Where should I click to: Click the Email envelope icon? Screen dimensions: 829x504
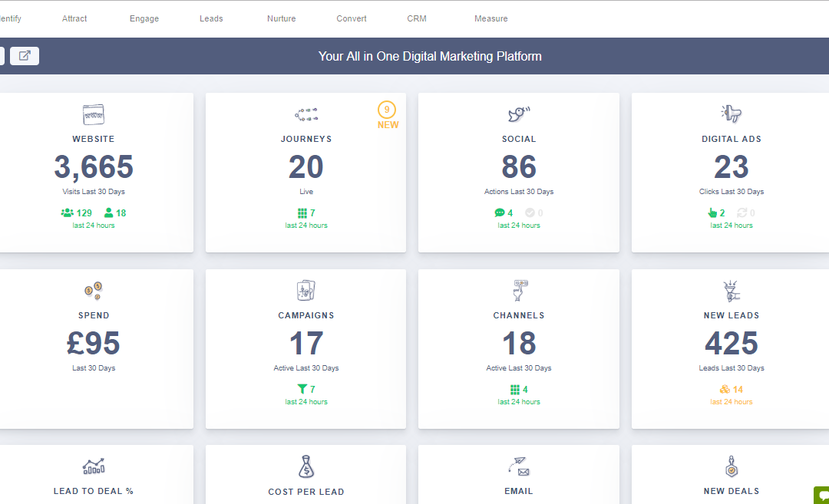[519, 466]
